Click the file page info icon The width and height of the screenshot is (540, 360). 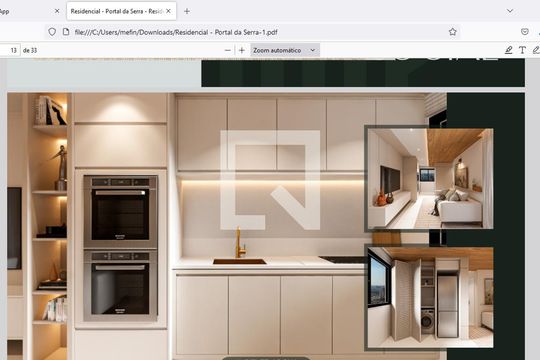[66, 32]
